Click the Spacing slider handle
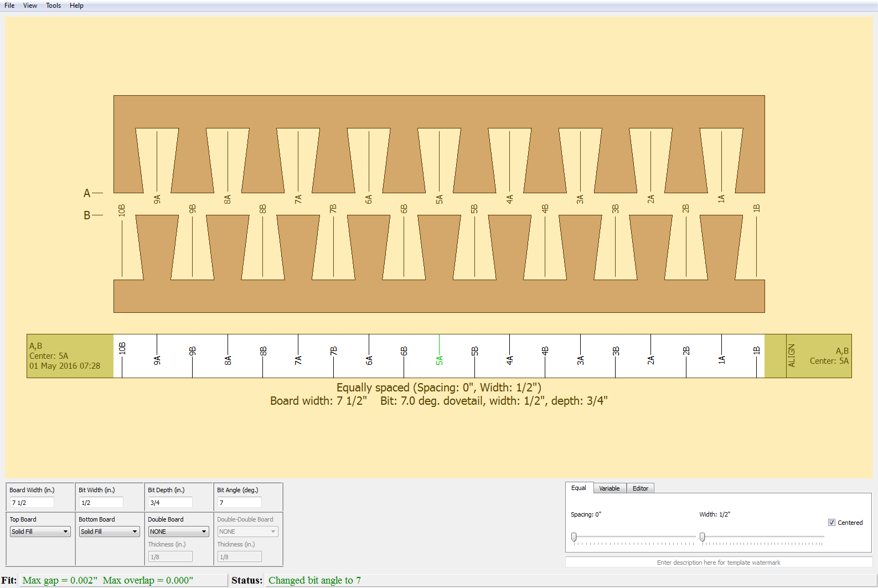878x588 pixels. pos(574,537)
